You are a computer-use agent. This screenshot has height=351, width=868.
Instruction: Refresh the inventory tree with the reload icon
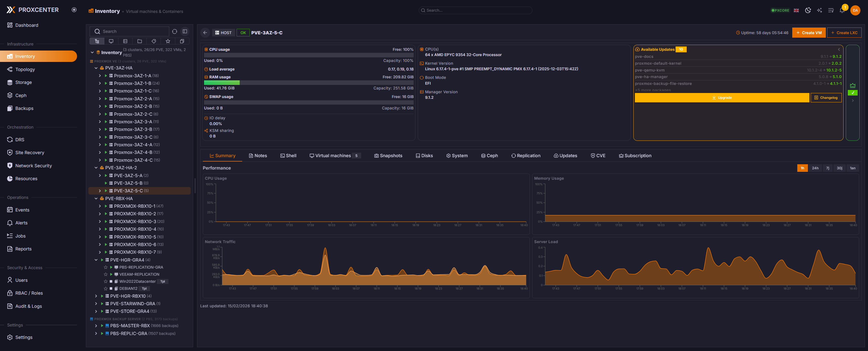[x=175, y=31]
